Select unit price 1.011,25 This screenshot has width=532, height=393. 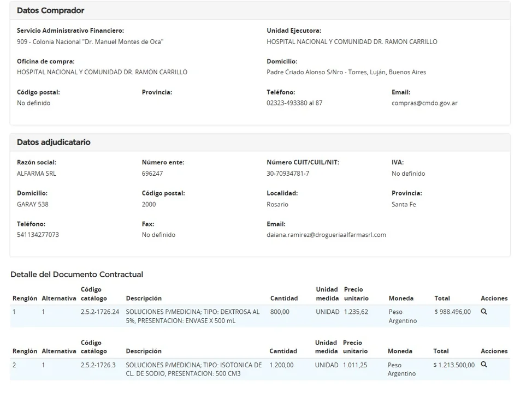pyautogui.click(x=355, y=365)
